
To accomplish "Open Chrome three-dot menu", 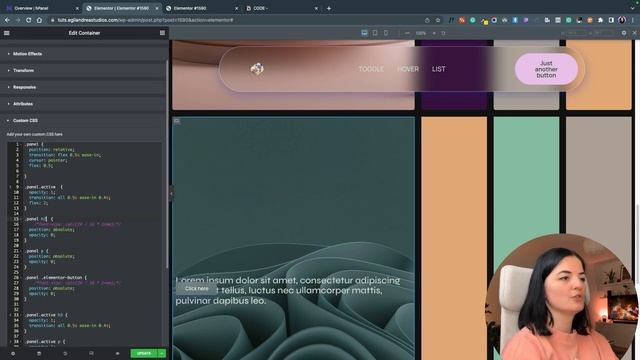I will pos(633,20).
